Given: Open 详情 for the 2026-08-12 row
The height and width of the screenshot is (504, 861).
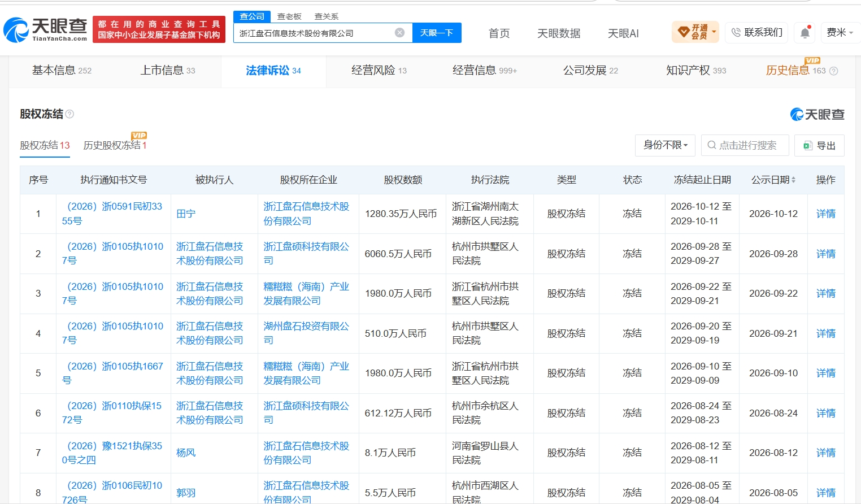Looking at the screenshot, I should (x=825, y=453).
